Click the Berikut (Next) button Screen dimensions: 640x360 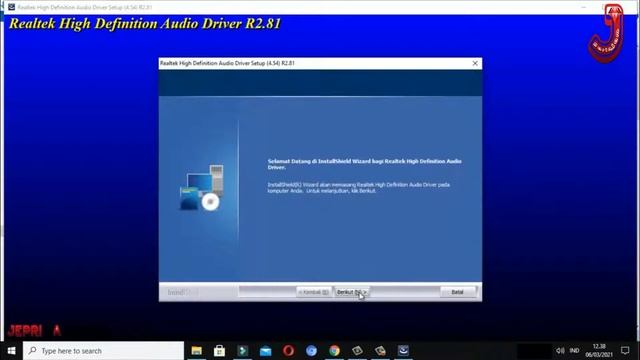point(352,292)
